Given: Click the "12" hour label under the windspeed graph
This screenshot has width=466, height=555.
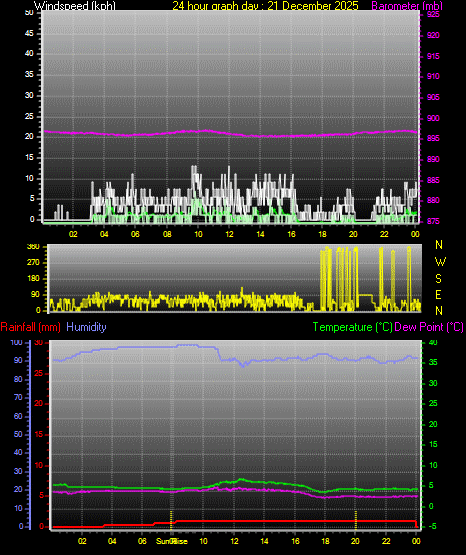Looking at the screenshot, I should click(x=229, y=234).
